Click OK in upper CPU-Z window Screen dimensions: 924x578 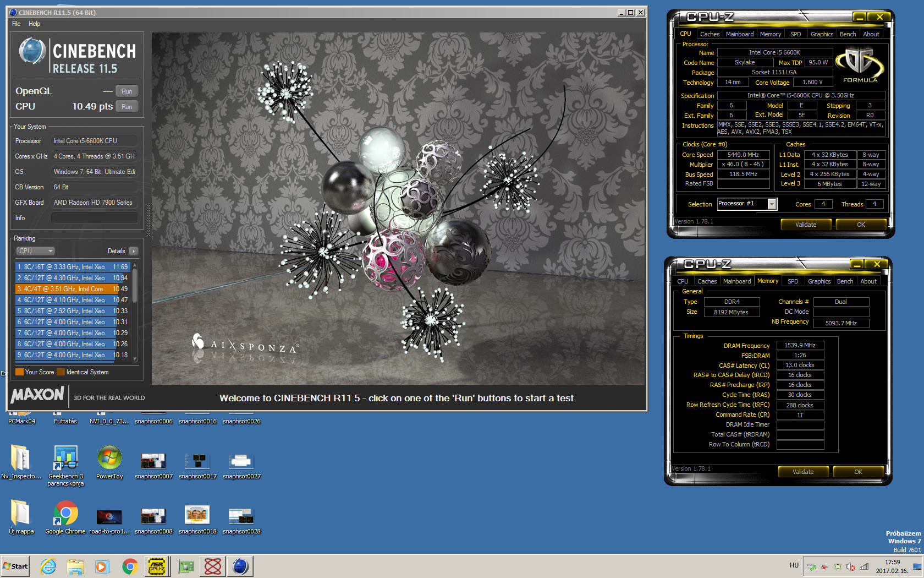pyautogui.click(x=861, y=225)
